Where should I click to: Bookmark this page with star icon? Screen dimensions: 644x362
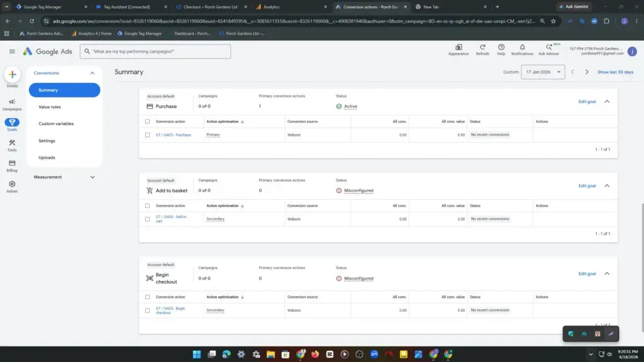(x=553, y=21)
